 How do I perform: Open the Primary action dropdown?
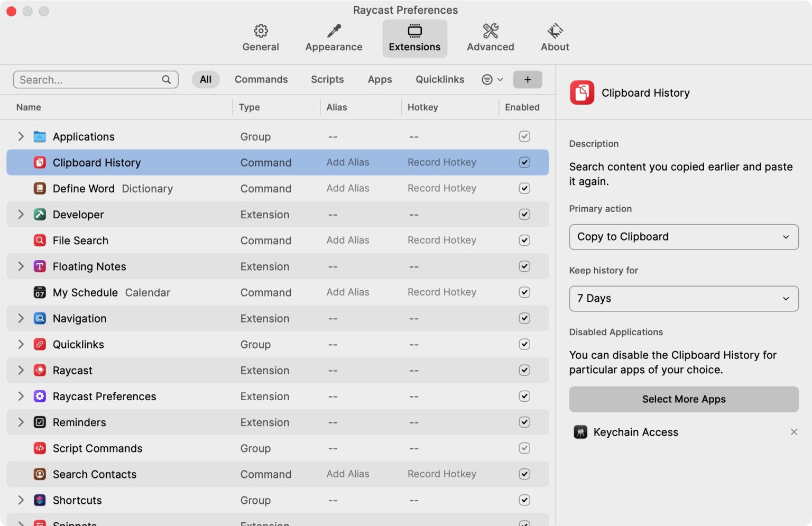tap(683, 237)
